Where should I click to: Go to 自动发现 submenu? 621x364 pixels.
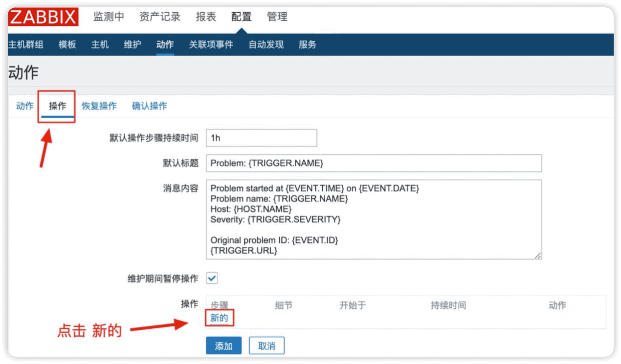266,44
